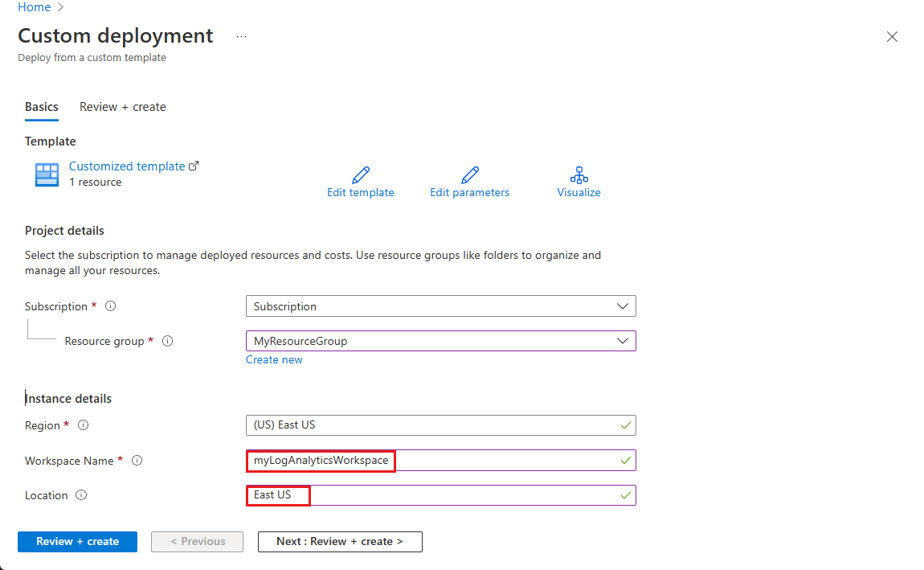Click info icon beside Resource group

click(x=168, y=341)
